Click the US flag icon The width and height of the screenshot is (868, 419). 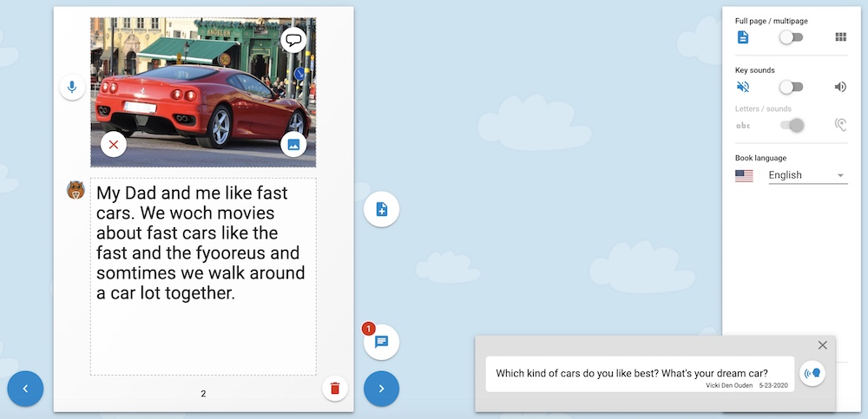(744, 176)
